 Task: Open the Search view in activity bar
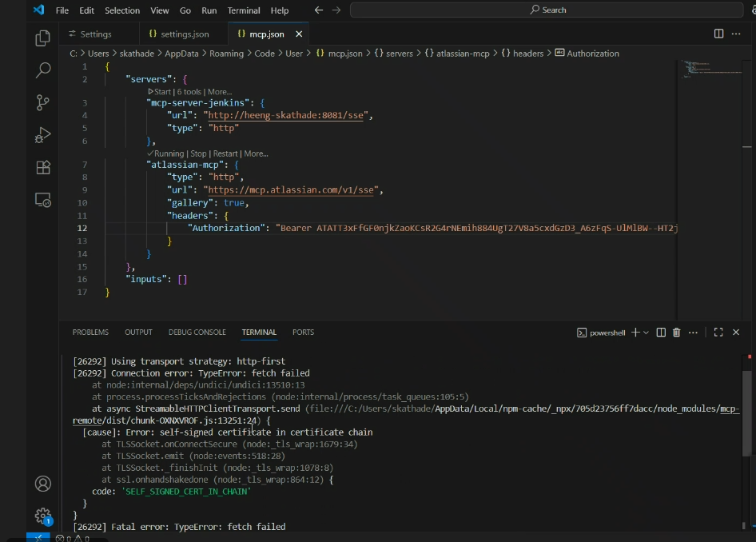(x=42, y=70)
